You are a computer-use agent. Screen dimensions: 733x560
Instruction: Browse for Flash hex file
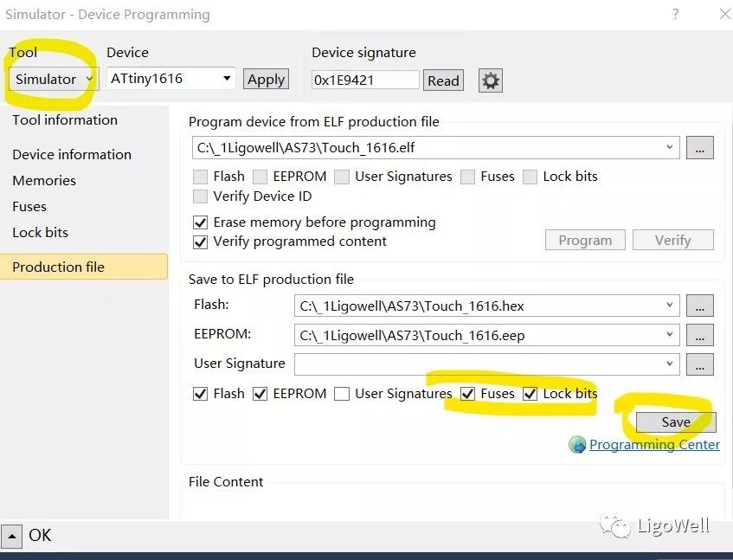click(x=700, y=306)
